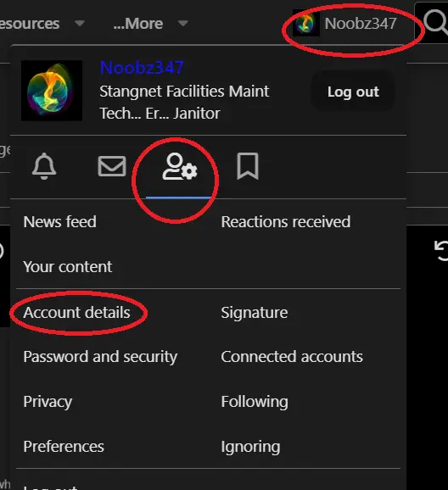Screen dimensions: 448x490
Task: Open the alerts bell icon tab
Action: point(44,166)
